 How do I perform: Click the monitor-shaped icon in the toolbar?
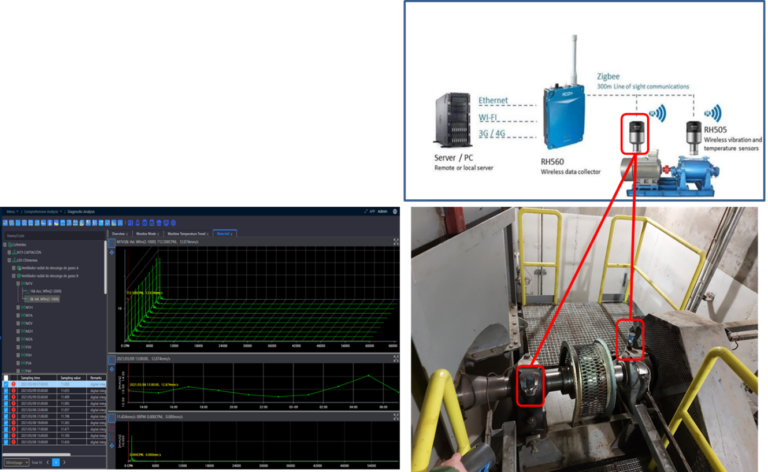166,223
